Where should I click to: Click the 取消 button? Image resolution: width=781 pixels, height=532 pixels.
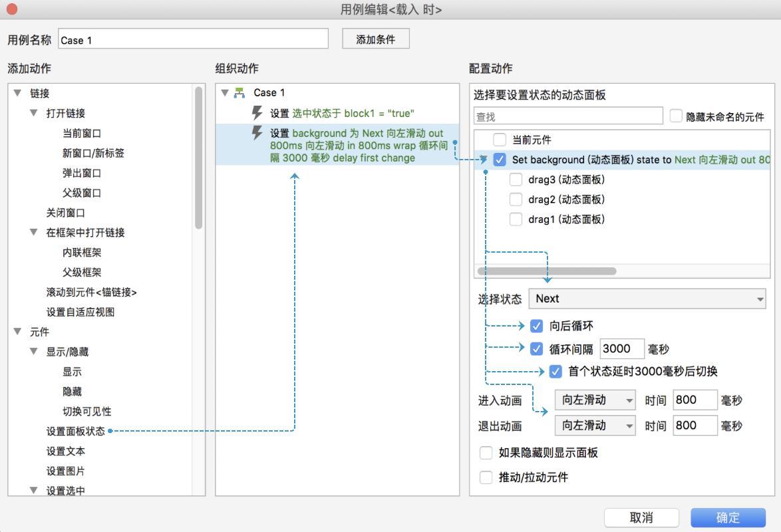(641, 517)
